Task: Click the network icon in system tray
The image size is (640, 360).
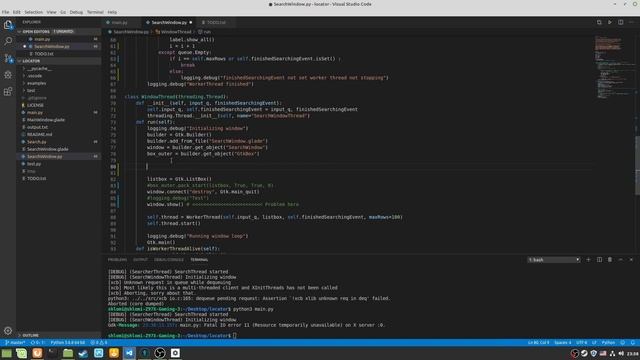Action: click(x=612, y=353)
